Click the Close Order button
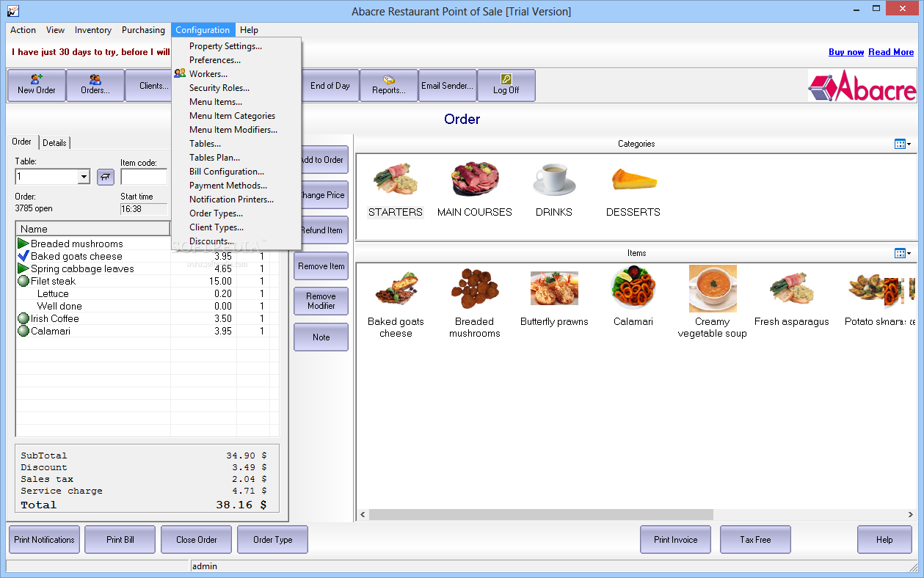The height and width of the screenshot is (578, 924). [197, 540]
